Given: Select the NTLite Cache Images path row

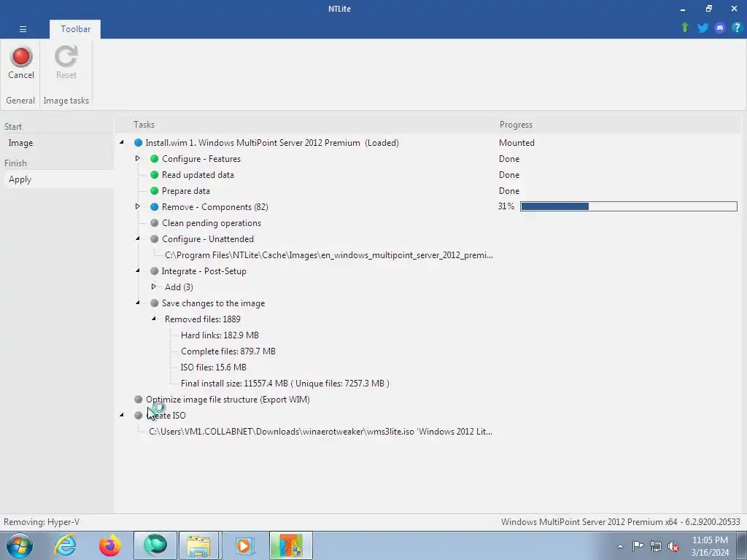Looking at the screenshot, I should pos(329,255).
